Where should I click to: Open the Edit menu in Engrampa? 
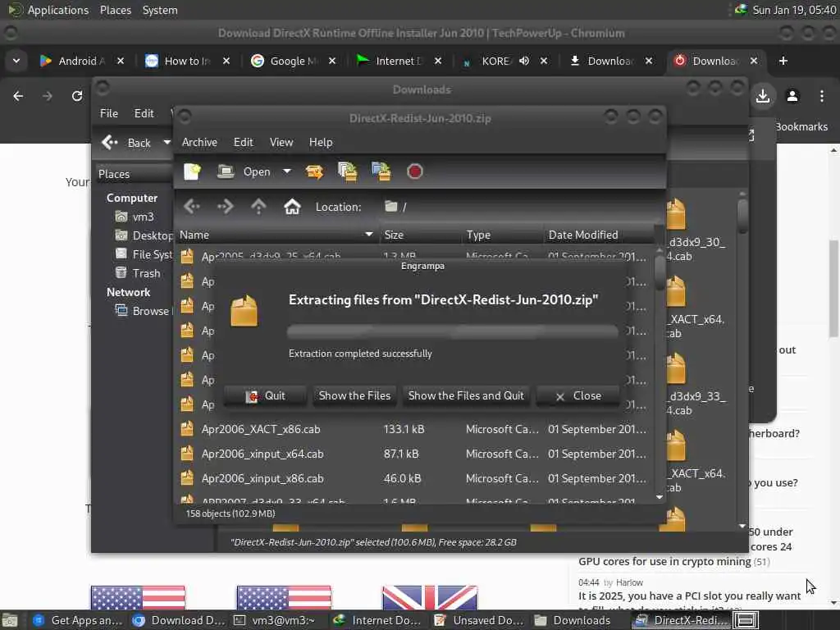243,142
